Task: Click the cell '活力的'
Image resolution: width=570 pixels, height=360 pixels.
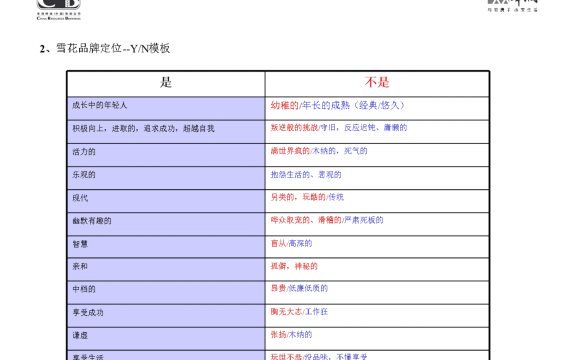Action: point(166,155)
